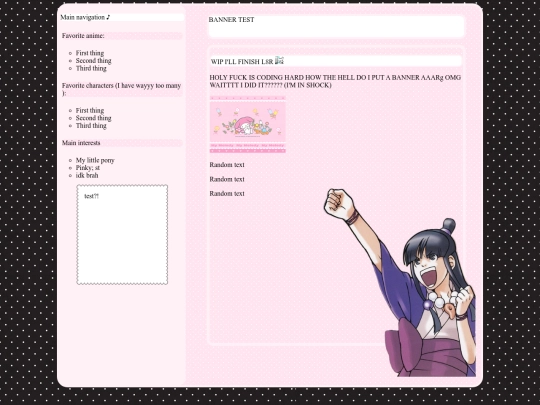The image size is (540, 405).
Task: Click the all-caps coding rant paragraph
Action: (335, 81)
